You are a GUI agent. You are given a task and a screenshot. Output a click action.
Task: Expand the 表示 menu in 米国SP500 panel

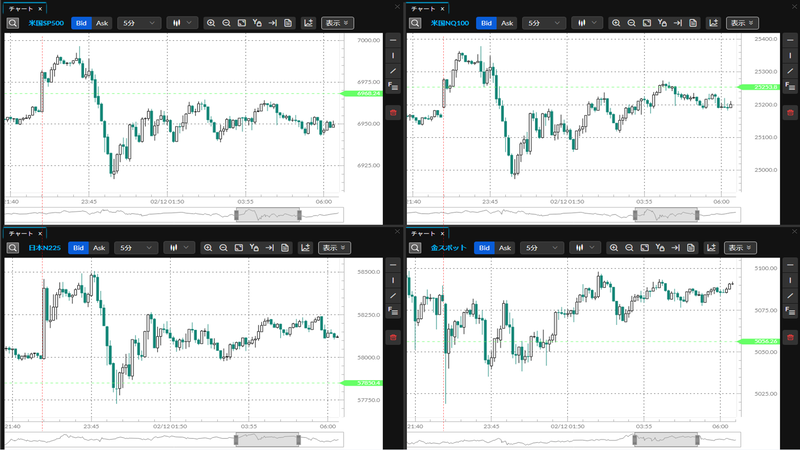[x=337, y=23]
